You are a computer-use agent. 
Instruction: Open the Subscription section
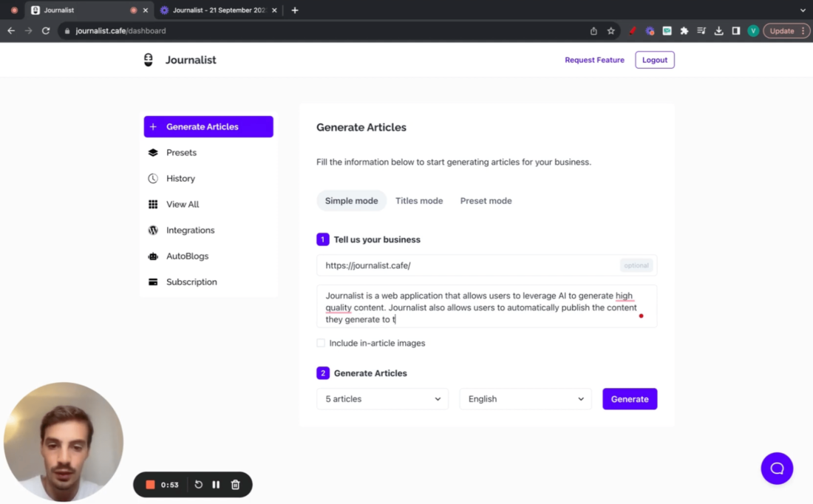[x=191, y=282]
